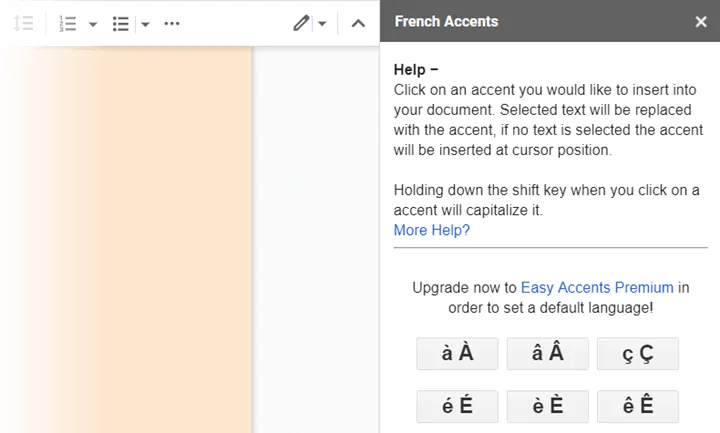Apply a numbered list
This screenshot has width=720, height=433.
pos(68,23)
